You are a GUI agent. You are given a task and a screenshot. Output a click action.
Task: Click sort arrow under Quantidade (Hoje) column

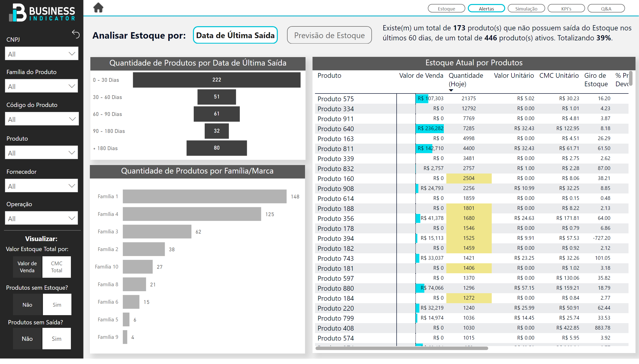451,90
